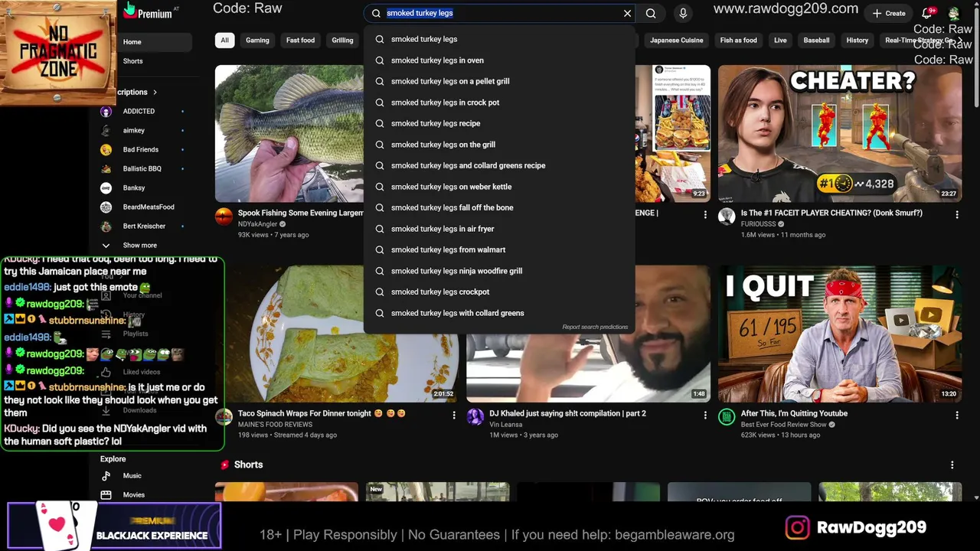Open Vin Leansa channel avatar

coord(475,417)
